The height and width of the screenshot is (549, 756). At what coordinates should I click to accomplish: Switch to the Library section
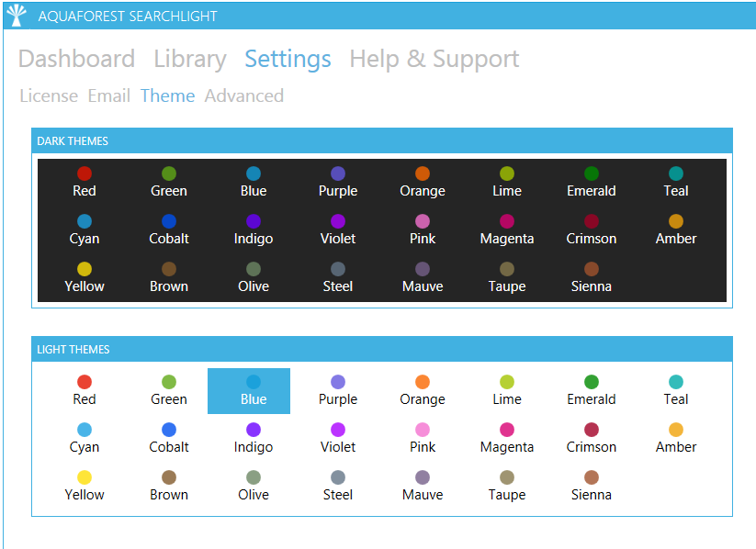(189, 59)
